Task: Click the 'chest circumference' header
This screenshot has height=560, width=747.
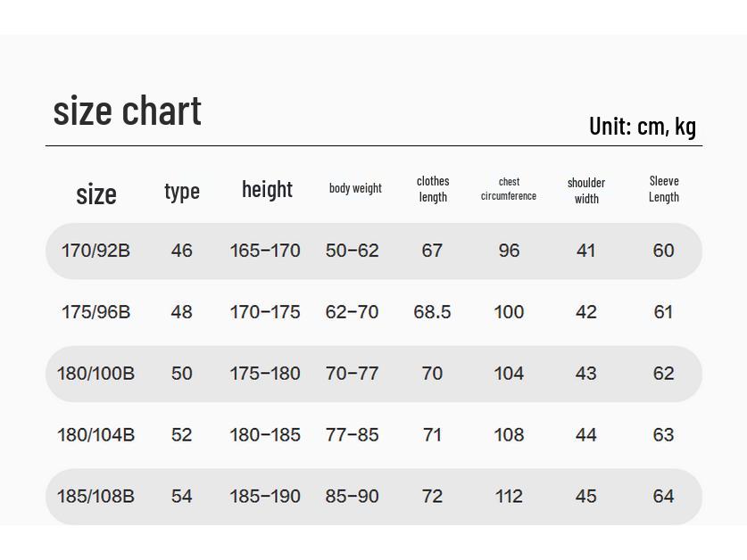Action: 509,189
